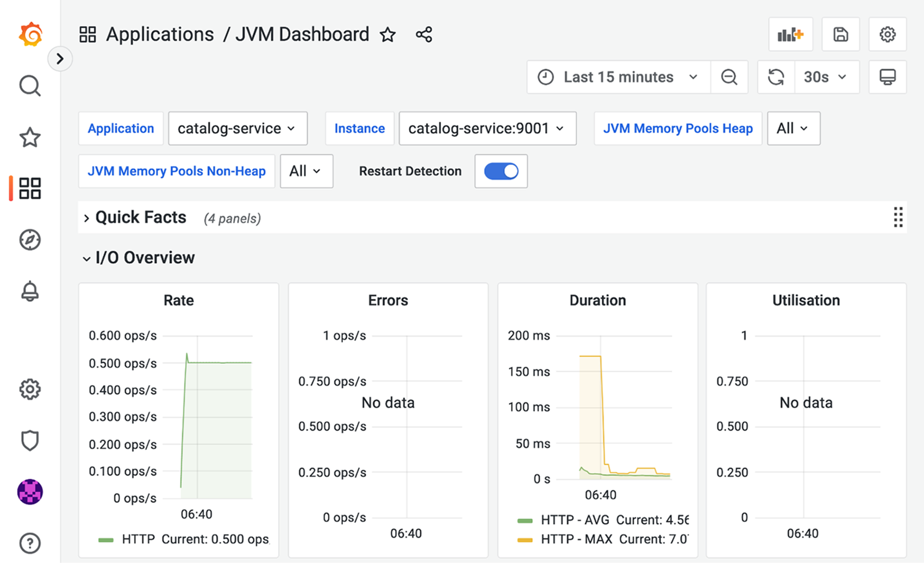Mark the JVM Dashboard as starred

[388, 35]
